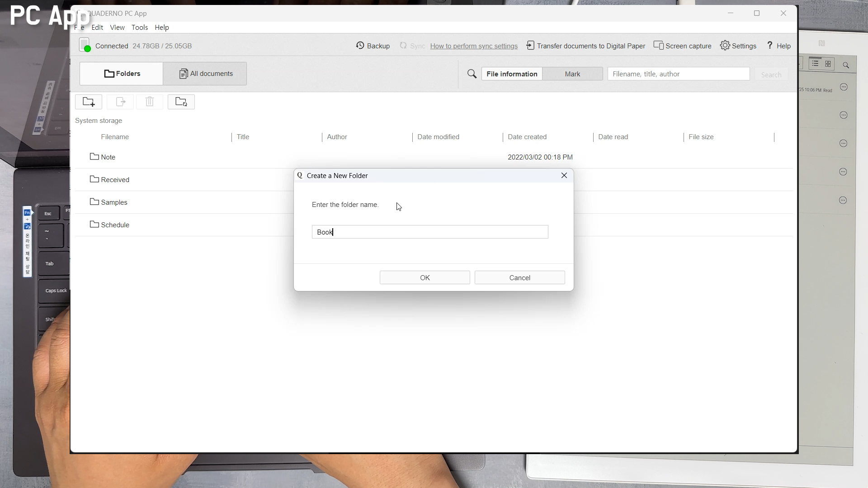Switch search mode to Mark
The image size is (868, 488).
[x=572, y=74]
